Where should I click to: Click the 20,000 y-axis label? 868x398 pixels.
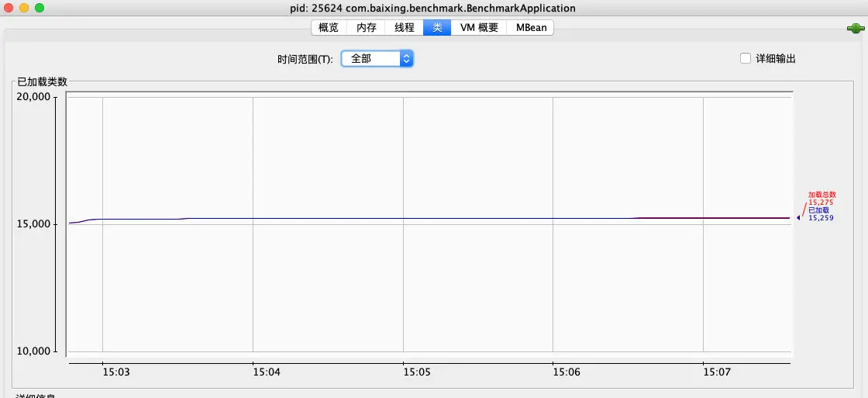point(33,97)
